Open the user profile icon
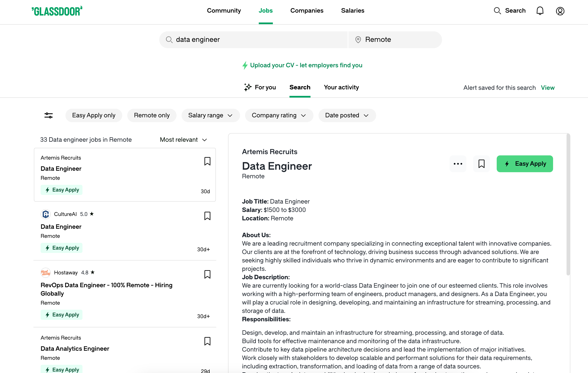Viewport: 588px width, 373px height. (x=560, y=11)
